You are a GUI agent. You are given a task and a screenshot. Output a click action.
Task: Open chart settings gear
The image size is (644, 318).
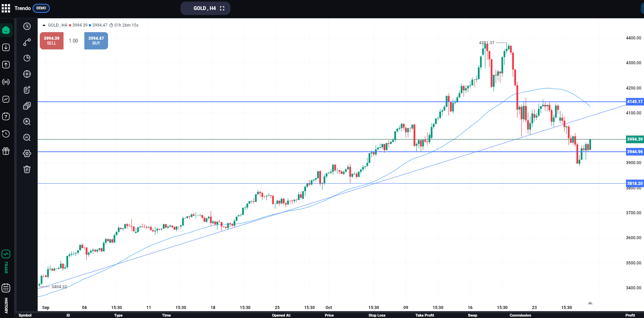[x=27, y=153]
